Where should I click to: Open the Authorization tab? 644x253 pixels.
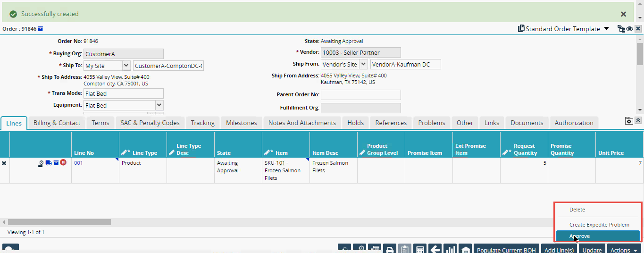click(574, 123)
